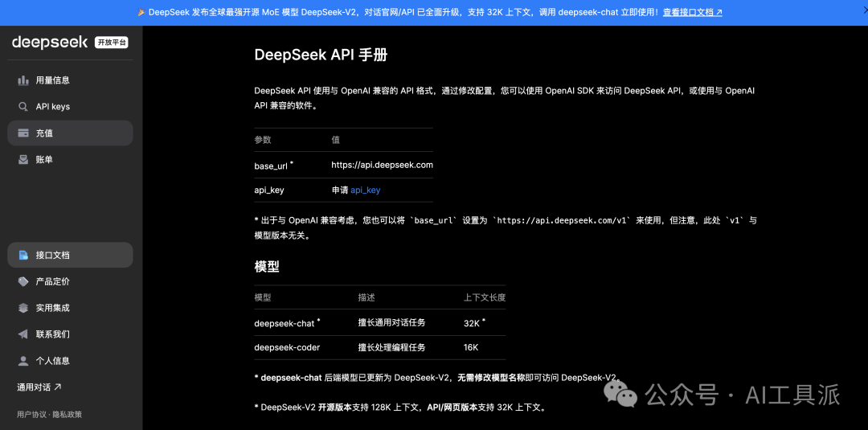Click the 开放平台 badge next to logo
Screen dimensions: 868x430
[111, 43]
